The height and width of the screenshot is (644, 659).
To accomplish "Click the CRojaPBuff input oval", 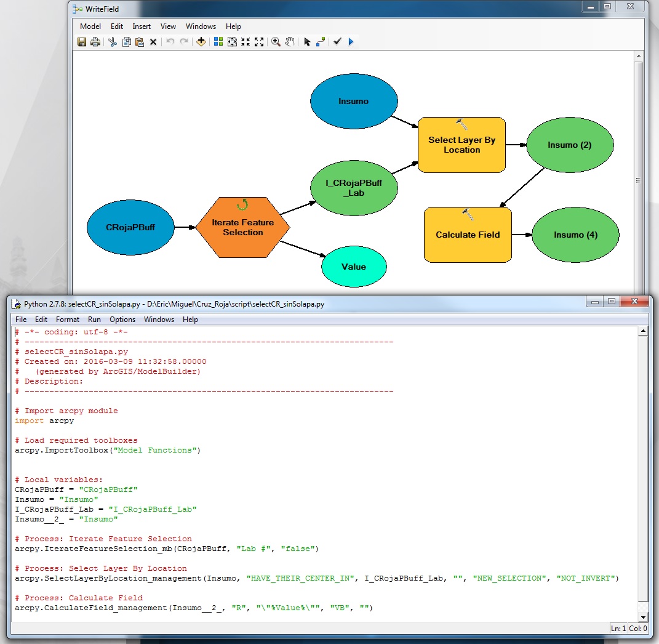I will pyautogui.click(x=130, y=227).
